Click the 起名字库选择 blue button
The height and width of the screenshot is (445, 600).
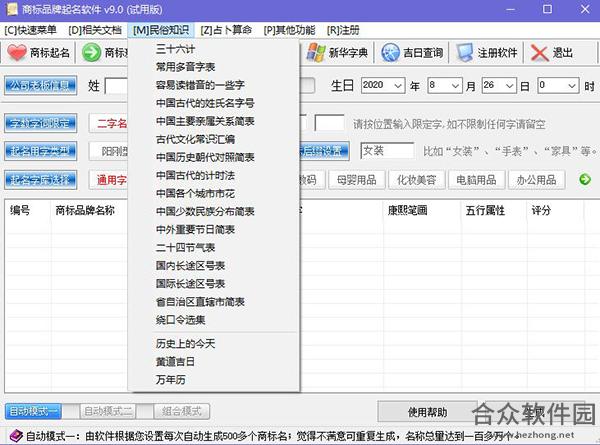(41, 179)
